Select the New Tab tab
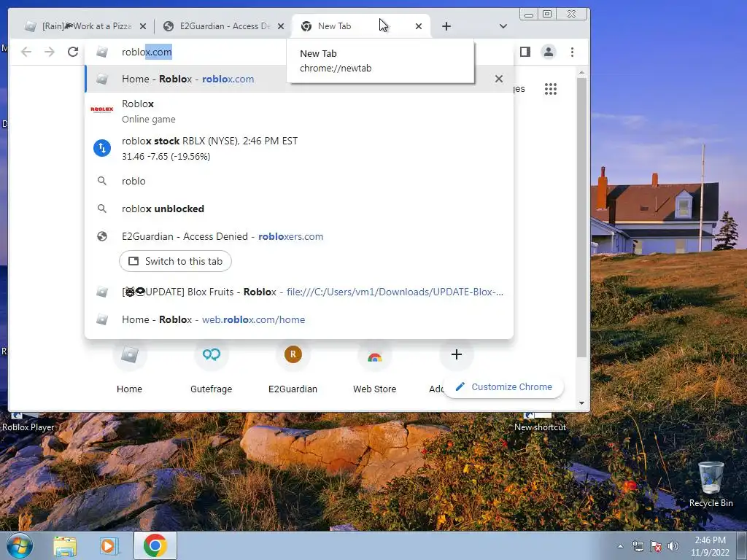 tap(360, 26)
